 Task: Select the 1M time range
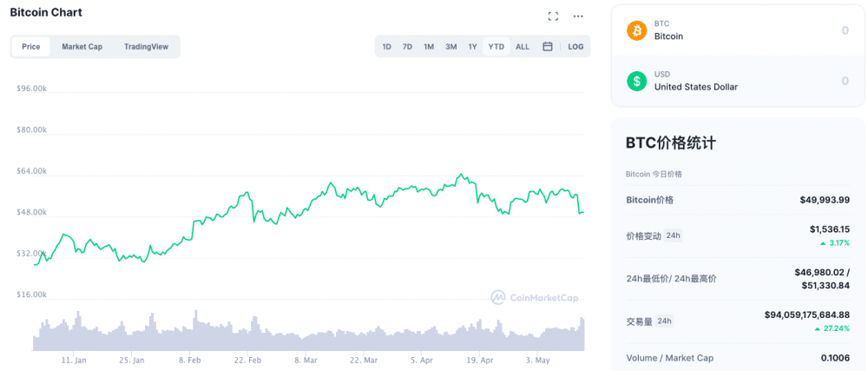[x=429, y=47]
